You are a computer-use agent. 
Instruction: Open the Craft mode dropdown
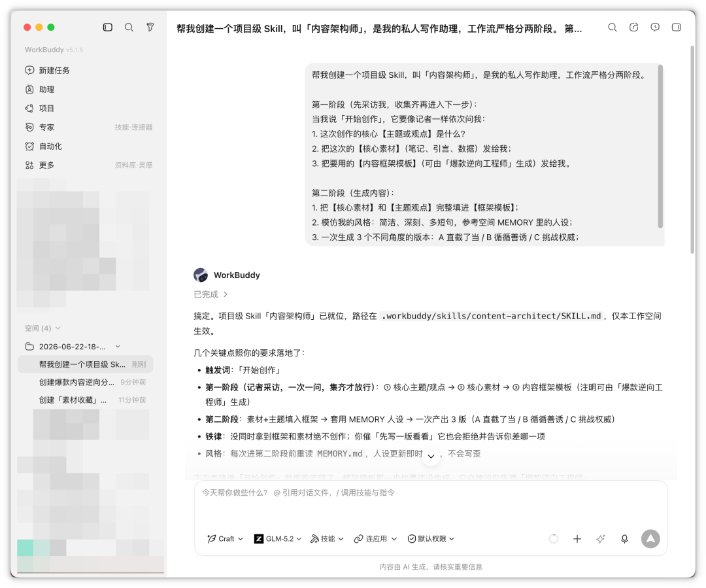[225, 539]
